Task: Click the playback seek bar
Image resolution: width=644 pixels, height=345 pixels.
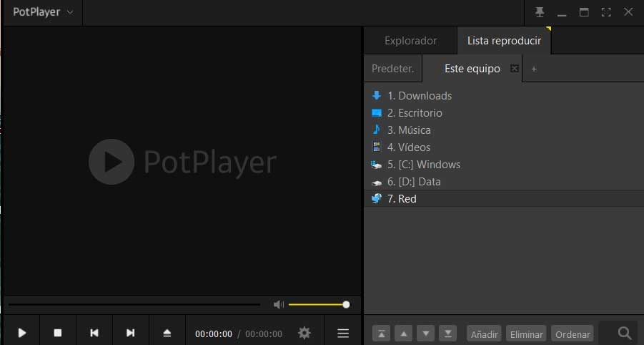Action: pos(134,305)
